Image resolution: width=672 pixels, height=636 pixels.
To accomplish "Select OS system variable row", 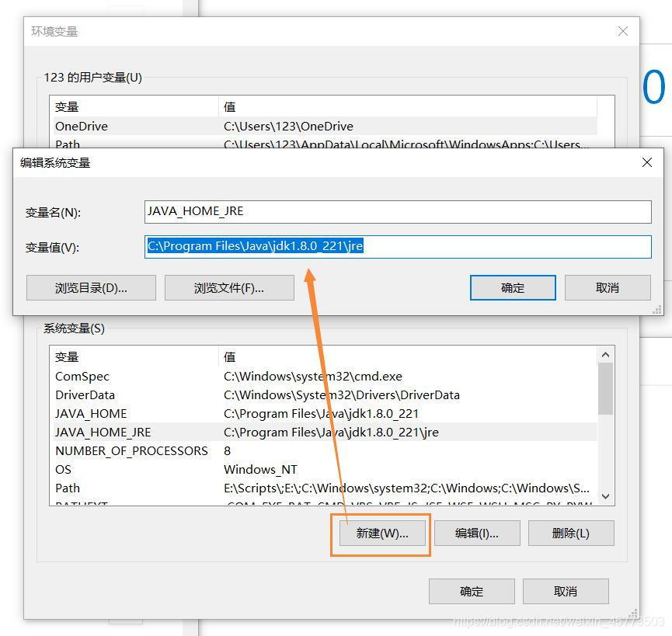I will 324,469.
